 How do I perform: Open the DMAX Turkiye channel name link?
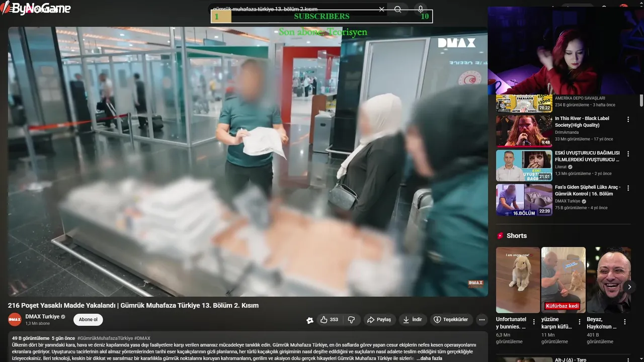click(x=42, y=317)
